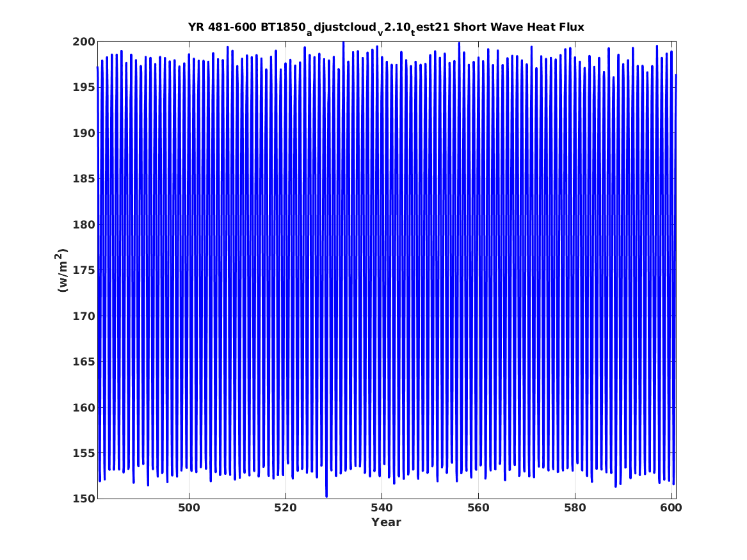The height and width of the screenshot is (560, 747).
Task: Click the plot title text
Action: tap(386, 28)
